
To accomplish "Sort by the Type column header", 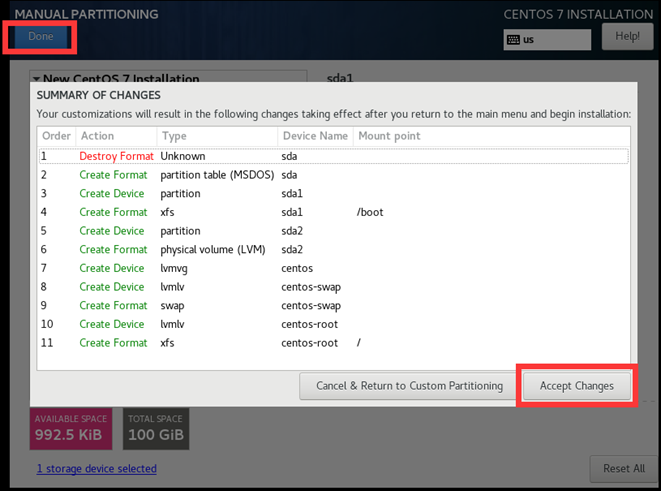I will click(x=217, y=136).
